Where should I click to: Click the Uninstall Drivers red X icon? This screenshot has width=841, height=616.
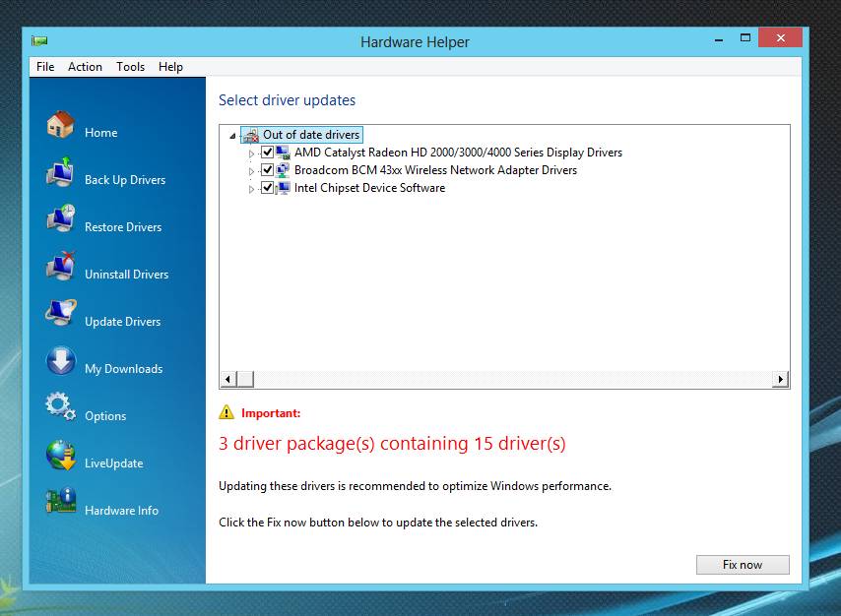point(61,266)
